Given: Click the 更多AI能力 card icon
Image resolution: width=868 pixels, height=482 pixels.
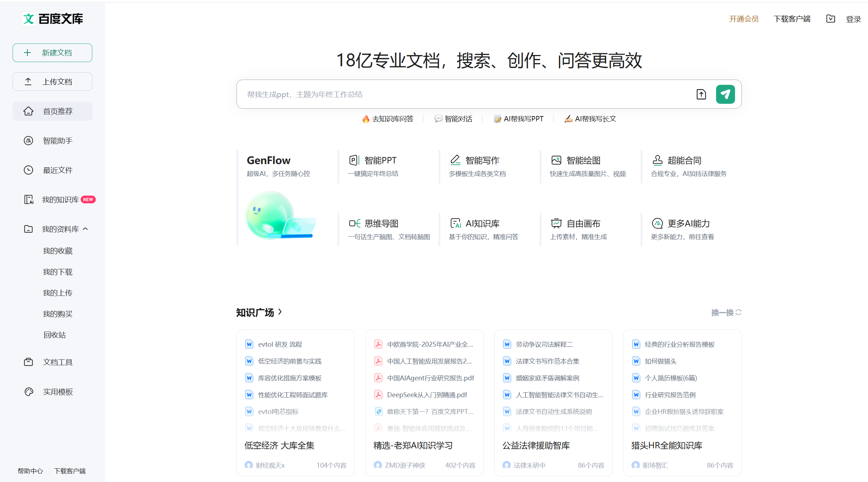Looking at the screenshot, I should 657,223.
